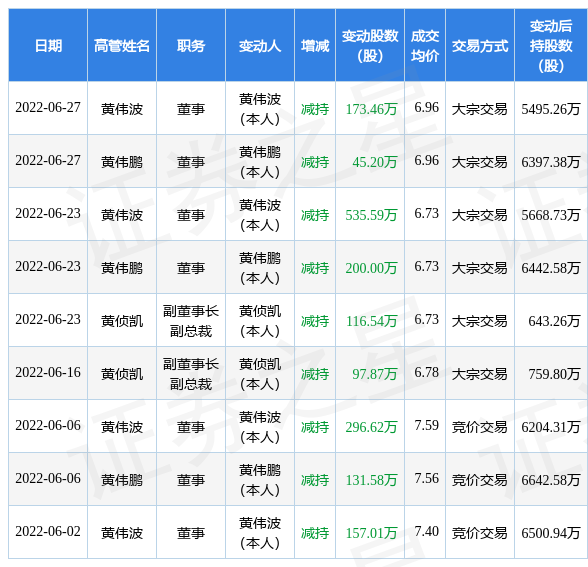Click 2022-06-06 date in 黄伟波 row
The width and height of the screenshot is (588, 567).
point(48,425)
